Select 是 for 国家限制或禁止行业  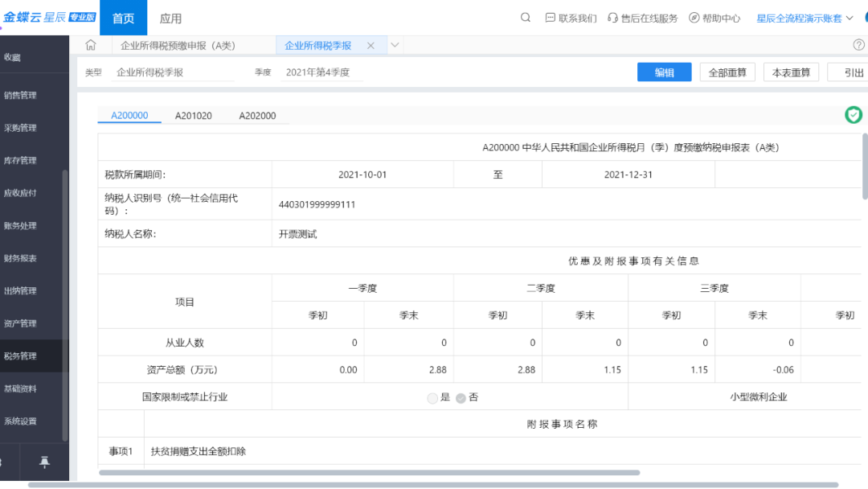433,397
